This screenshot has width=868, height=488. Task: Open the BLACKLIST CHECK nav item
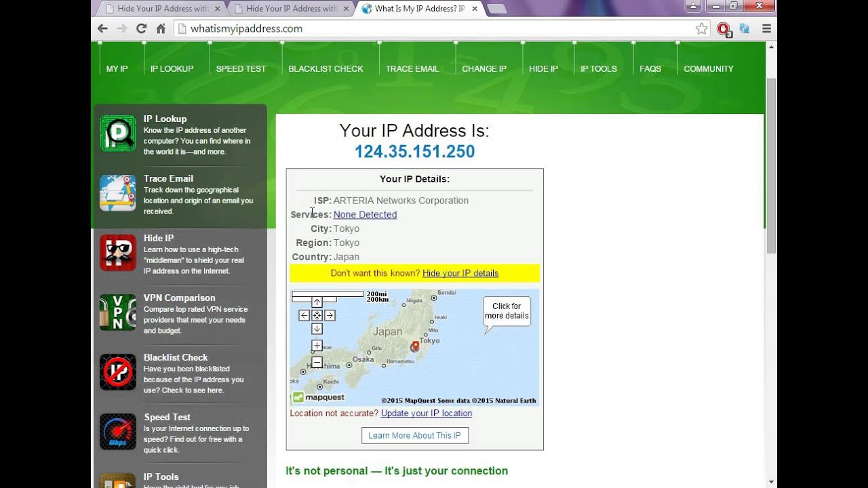pos(325,68)
